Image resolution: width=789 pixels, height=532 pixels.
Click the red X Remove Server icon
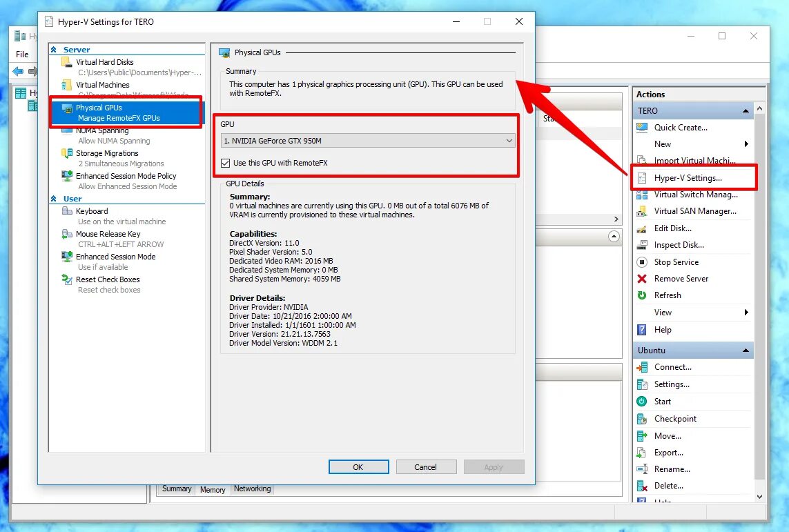[x=642, y=279]
